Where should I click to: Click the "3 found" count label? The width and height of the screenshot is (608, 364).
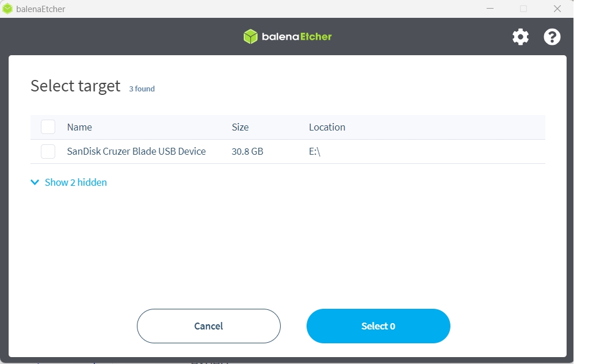point(142,89)
